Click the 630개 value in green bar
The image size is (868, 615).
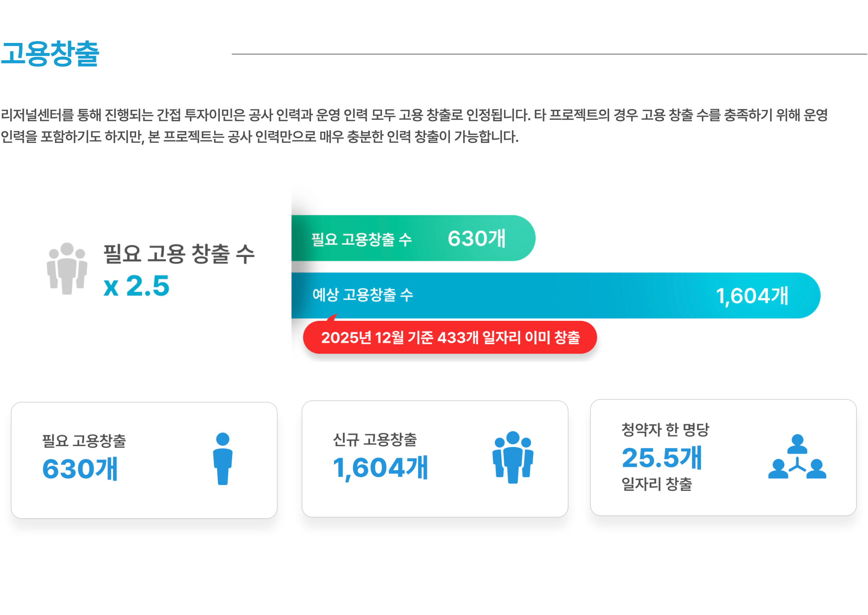pos(476,239)
